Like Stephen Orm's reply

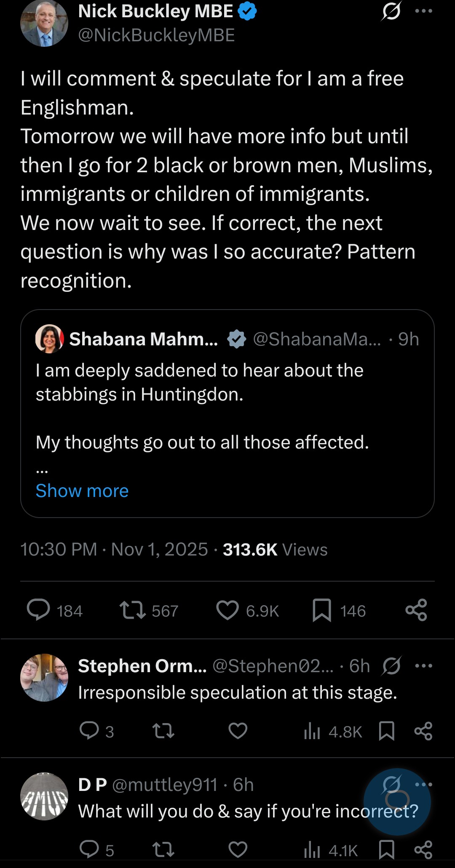238,731
